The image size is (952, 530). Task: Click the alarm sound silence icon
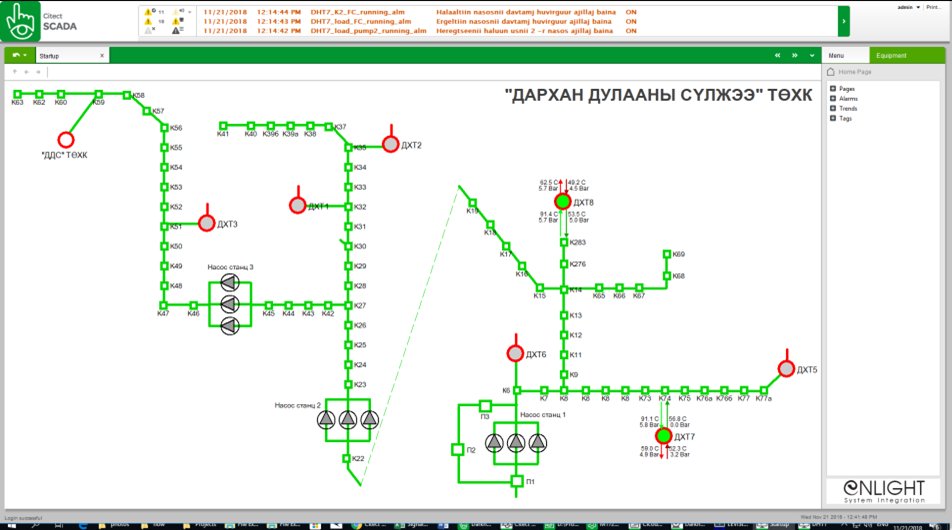tap(177, 12)
